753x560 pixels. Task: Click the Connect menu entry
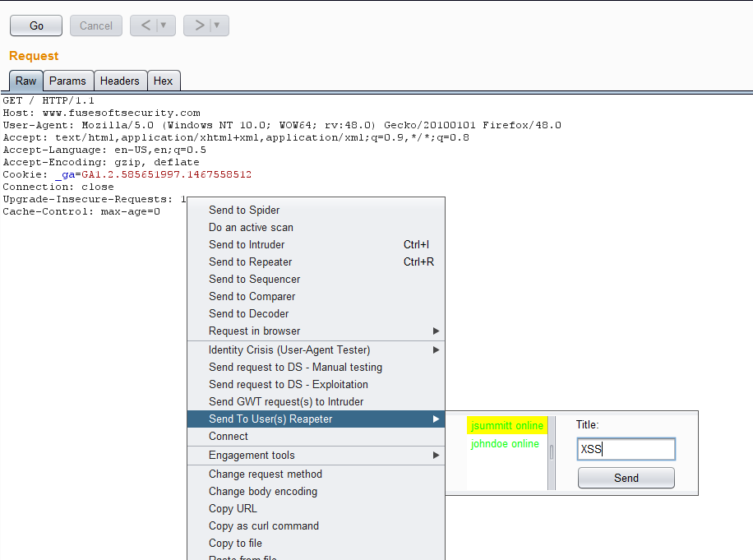point(316,437)
